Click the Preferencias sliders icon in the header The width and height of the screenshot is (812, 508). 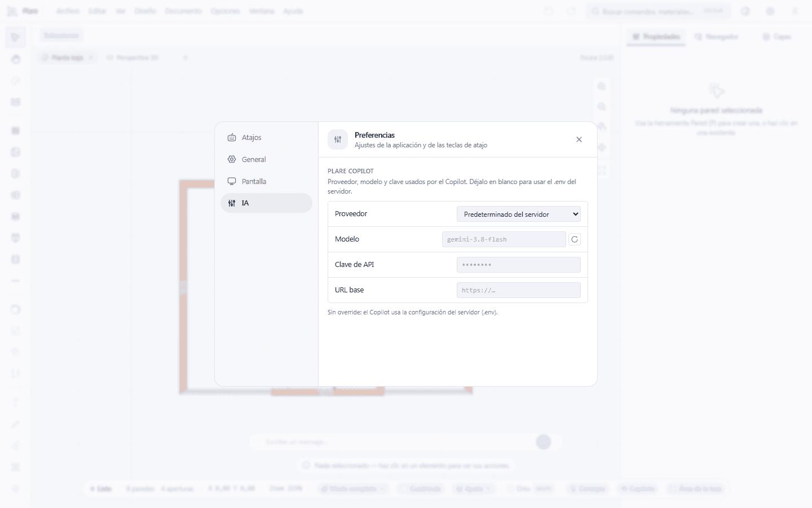(338, 139)
